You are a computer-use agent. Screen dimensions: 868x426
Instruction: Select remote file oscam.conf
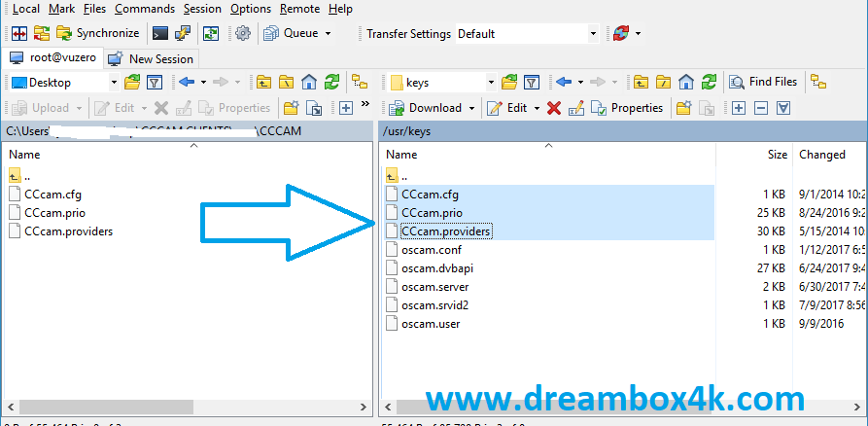click(424, 250)
